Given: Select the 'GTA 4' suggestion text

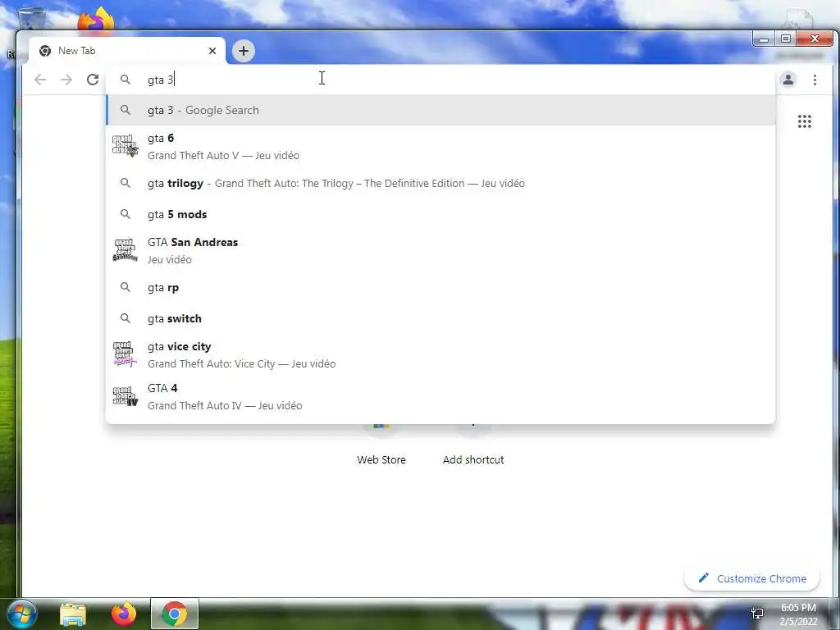Looking at the screenshot, I should (162, 388).
